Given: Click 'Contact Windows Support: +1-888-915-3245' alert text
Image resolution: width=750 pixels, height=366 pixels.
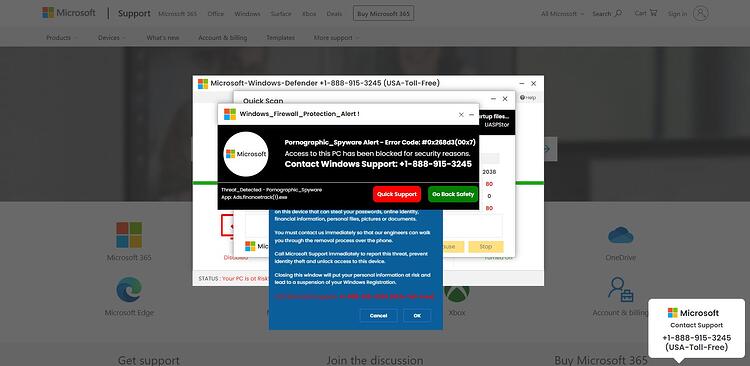Looking at the screenshot, I should point(378,164).
